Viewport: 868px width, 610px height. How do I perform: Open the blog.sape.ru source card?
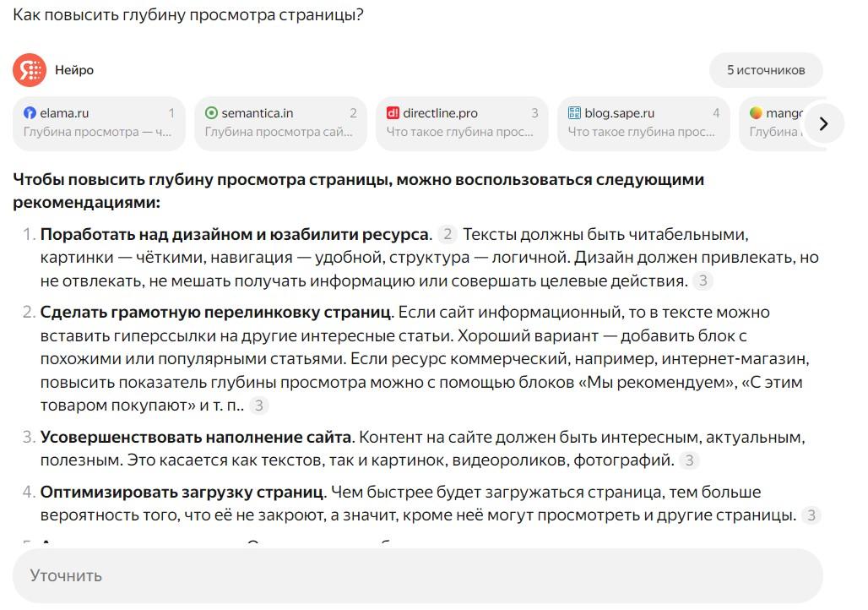click(x=643, y=123)
